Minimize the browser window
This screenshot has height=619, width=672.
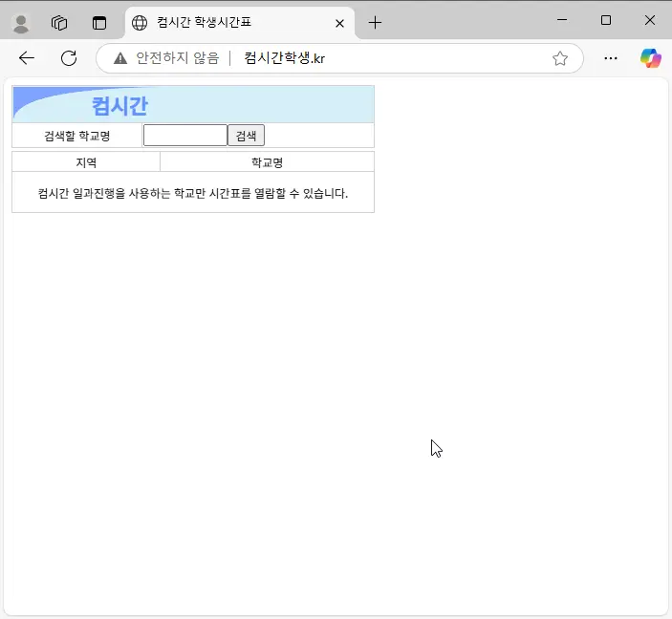pos(562,20)
